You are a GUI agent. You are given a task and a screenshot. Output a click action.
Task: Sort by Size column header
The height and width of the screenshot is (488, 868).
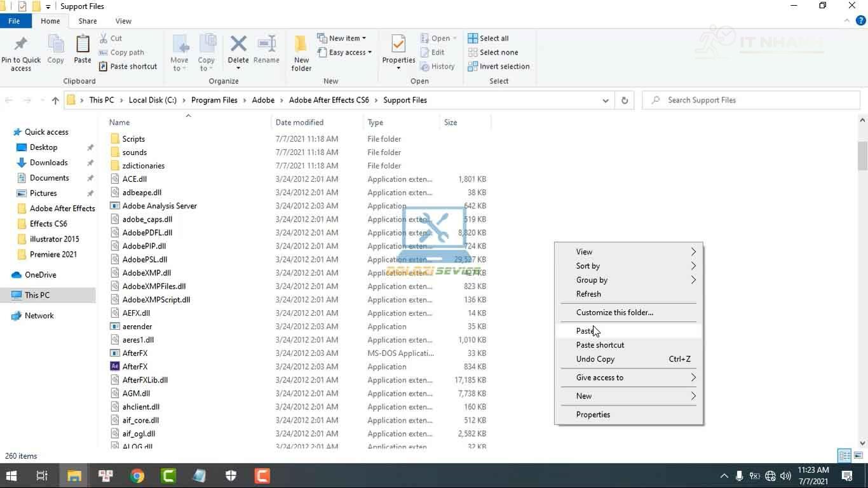465,122
